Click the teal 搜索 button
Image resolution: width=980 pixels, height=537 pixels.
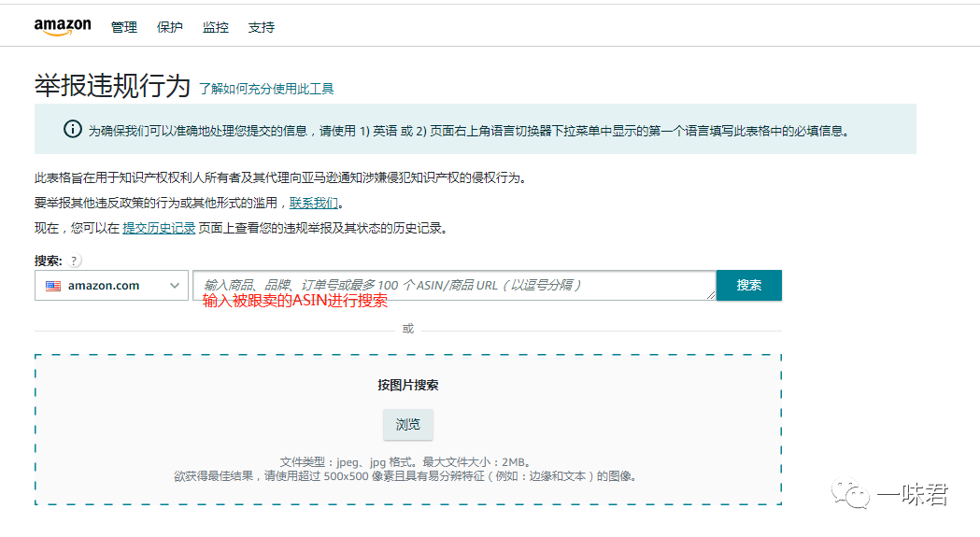pyautogui.click(x=748, y=285)
